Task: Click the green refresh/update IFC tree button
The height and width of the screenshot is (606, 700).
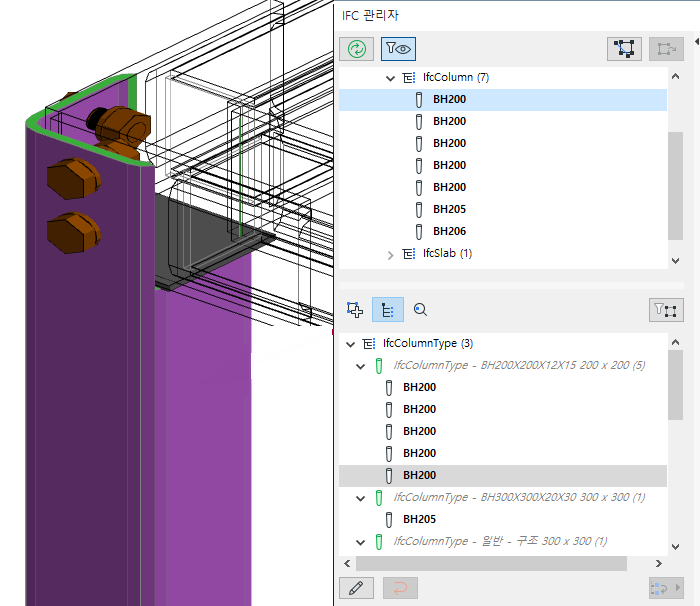Action: (356, 49)
